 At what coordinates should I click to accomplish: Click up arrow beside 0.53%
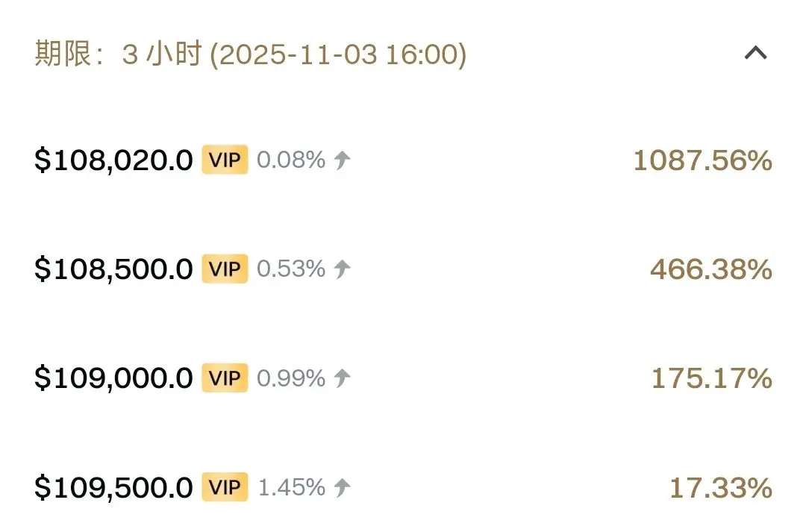[x=343, y=269]
